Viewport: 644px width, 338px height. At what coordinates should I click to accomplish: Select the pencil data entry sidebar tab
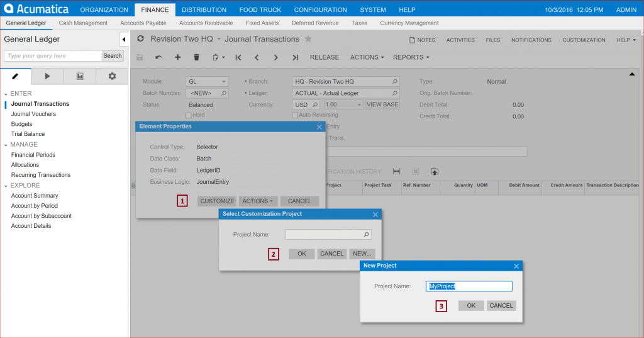coord(16,76)
